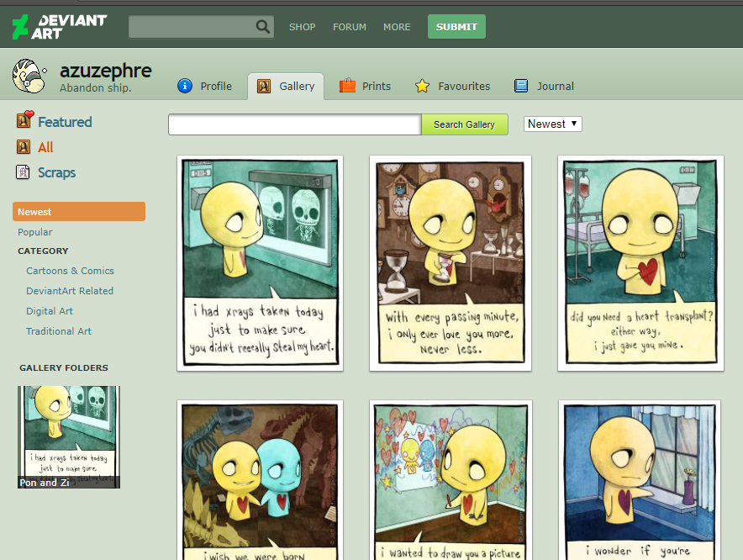Click the Search Gallery button
Viewport: 743px width, 560px height.
(x=464, y=124)
